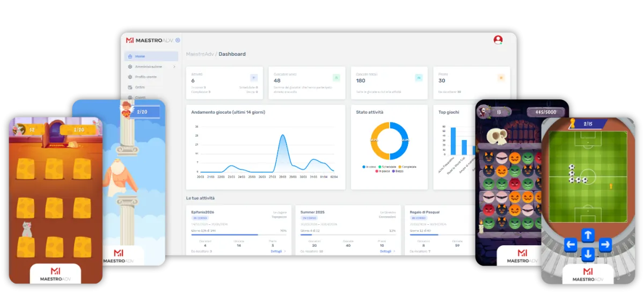Click the MaestroAdv breadcrumb link
This screenshot has width=644, height=293.
pos(200,54)
